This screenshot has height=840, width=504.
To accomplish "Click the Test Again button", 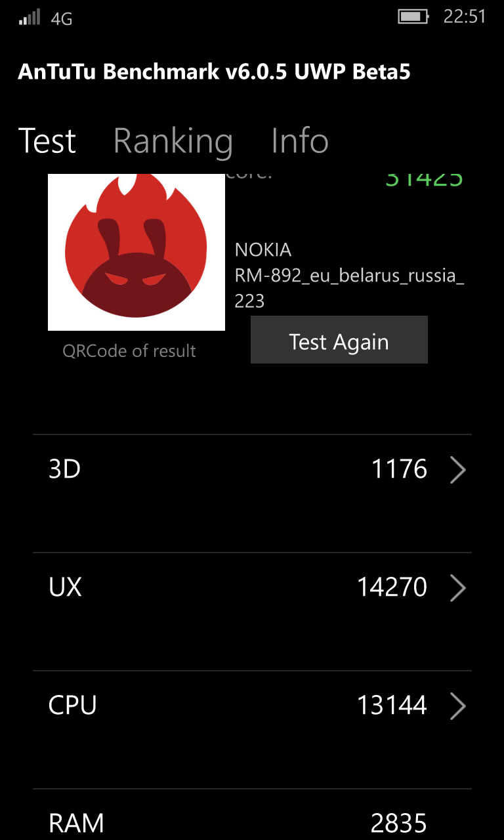I will tap(339, 340).
